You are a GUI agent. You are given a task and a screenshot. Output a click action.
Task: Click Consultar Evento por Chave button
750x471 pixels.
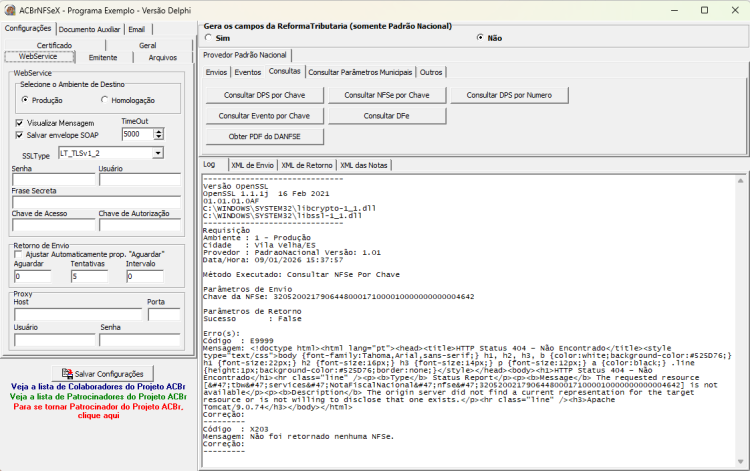265,116
